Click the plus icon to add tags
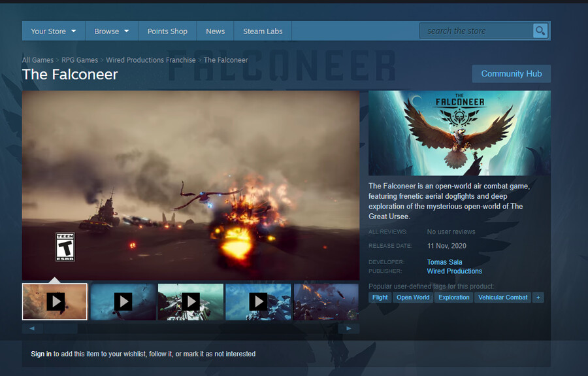This screenshot has height=376, width=588. pos(538,298)
